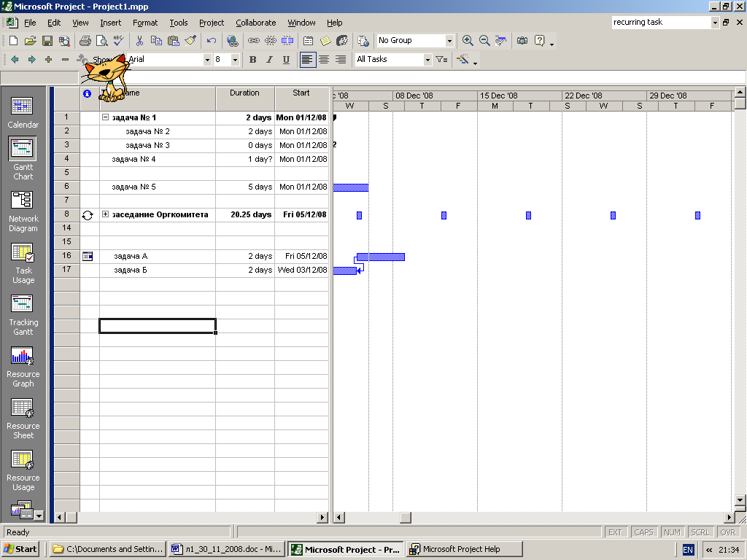Link selected tasks with chain icon

[253, 41]
